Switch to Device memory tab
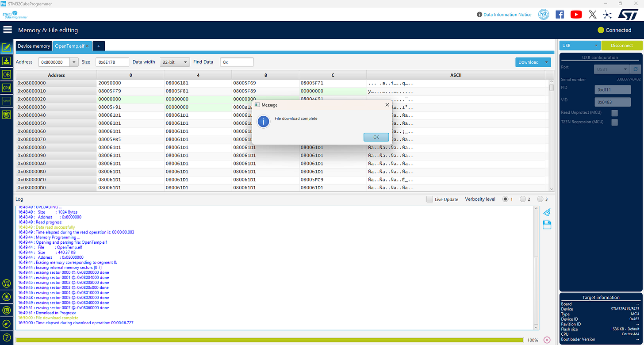This screenshot has width=644, height=345. click(x=34, y=46)
